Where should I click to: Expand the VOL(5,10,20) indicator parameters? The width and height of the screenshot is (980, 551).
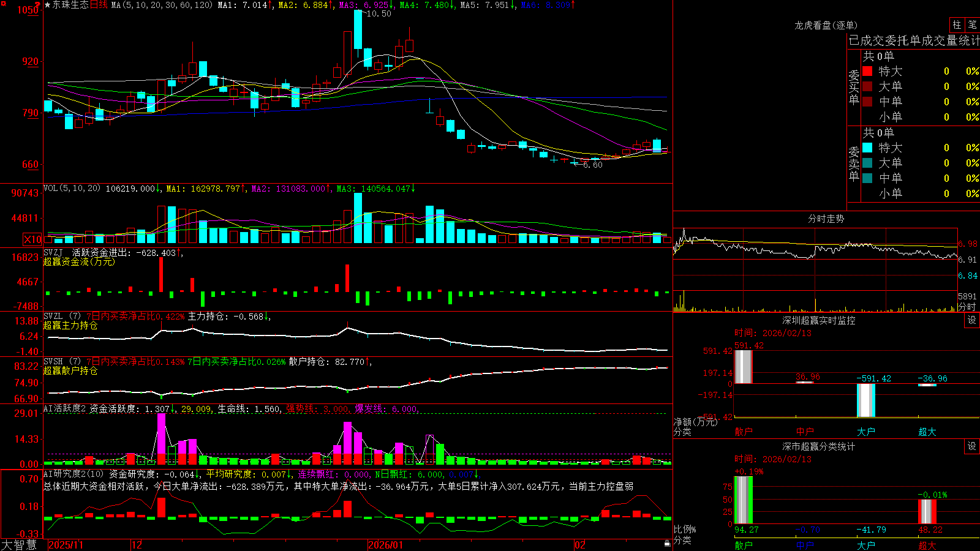tap(72, 189)
